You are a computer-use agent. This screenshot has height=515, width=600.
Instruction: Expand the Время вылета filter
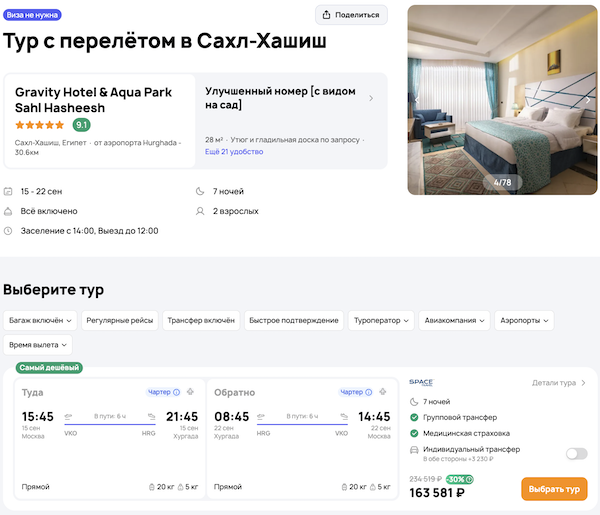38,344
